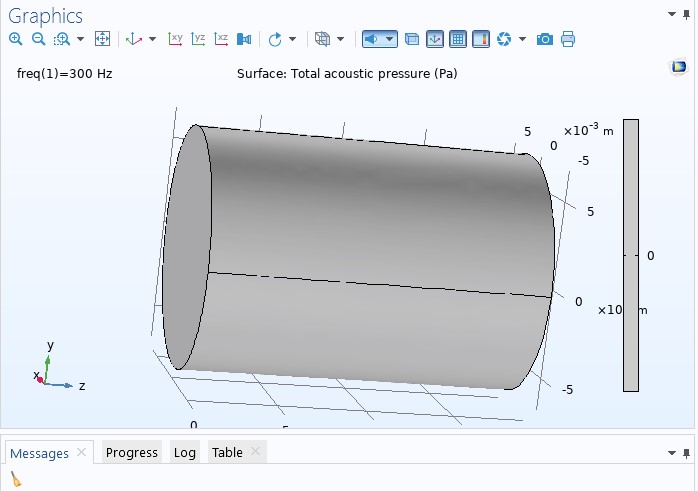The height and width of the screenshot is (491, 698).
Task: Open the Zoom Box dropdown arrow
Action: click(x=81, y=40)
